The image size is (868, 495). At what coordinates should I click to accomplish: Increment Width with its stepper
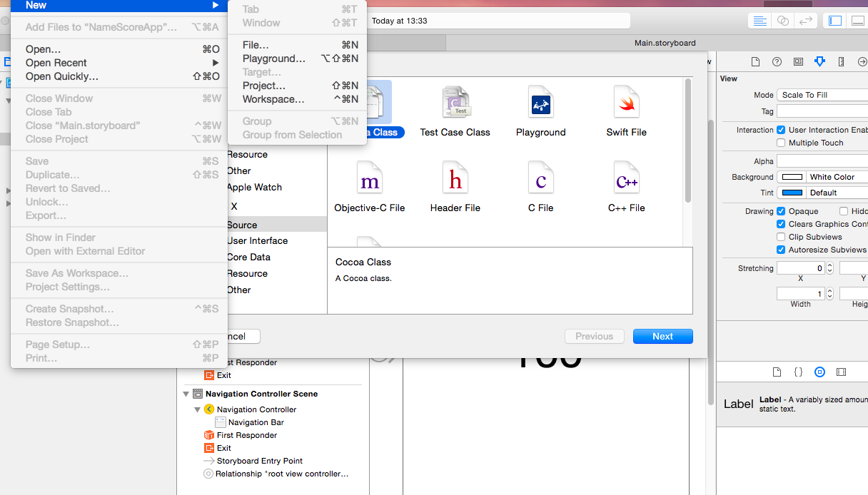point(829,290)
